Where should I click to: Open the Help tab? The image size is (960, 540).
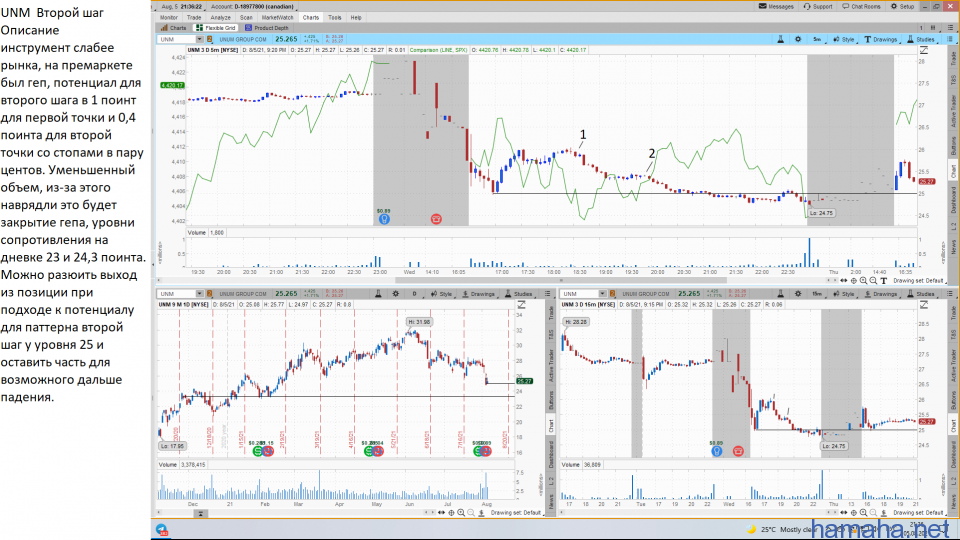tap(356, 18)
